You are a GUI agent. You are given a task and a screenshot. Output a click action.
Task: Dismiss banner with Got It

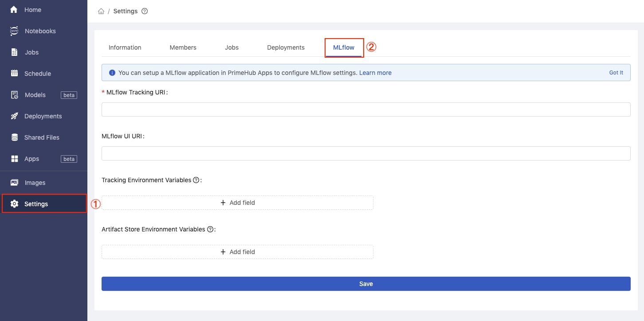(x=616, y=73)
